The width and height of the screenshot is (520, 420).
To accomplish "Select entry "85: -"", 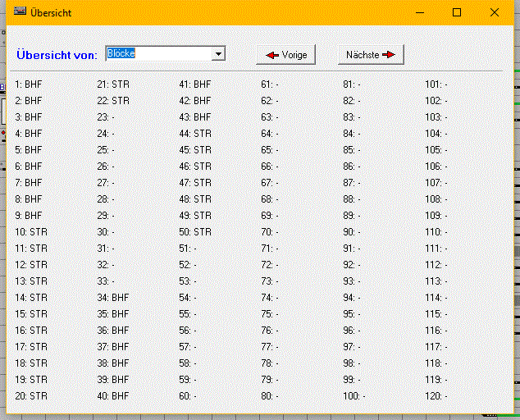I will pos(352,150).
